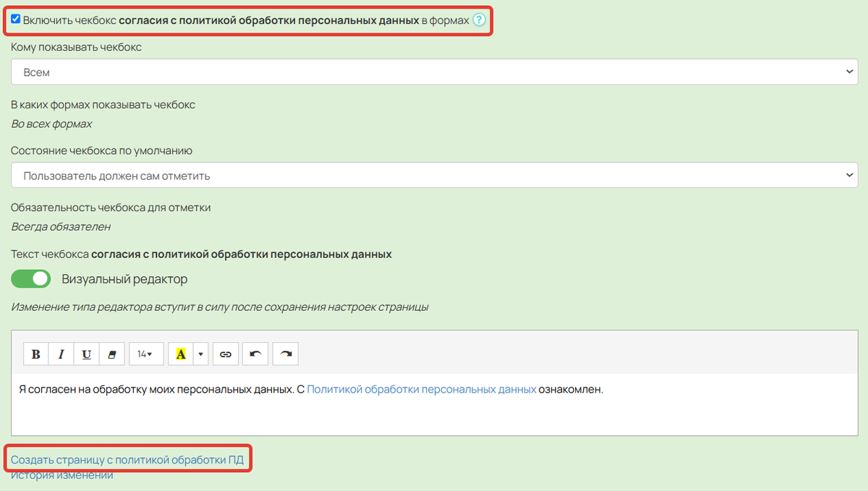868x491 pixels.
Task: Apply the yellow highlight color button
Action: coord(181,354)
